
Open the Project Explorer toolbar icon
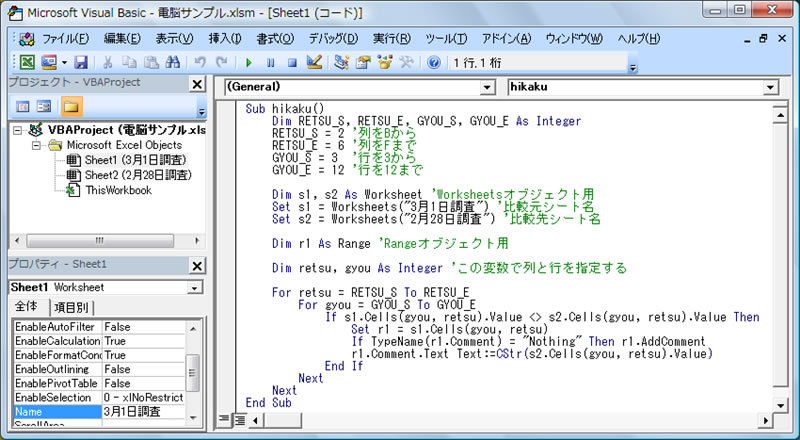(x=341, y=62)
